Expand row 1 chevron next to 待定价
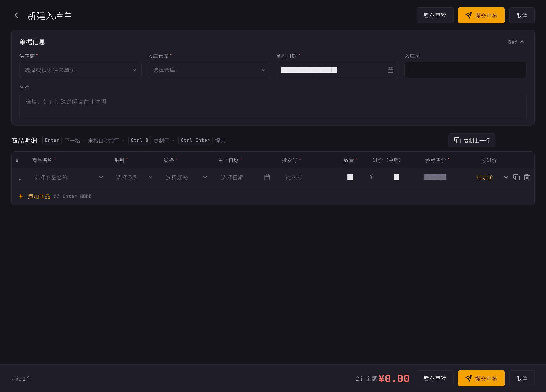This screenshot has height=392, width=546. [506, 177]
